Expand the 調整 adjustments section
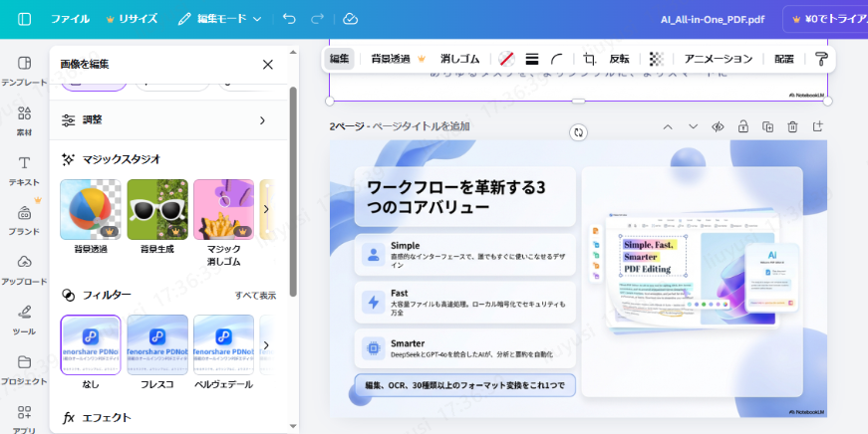 168,120
